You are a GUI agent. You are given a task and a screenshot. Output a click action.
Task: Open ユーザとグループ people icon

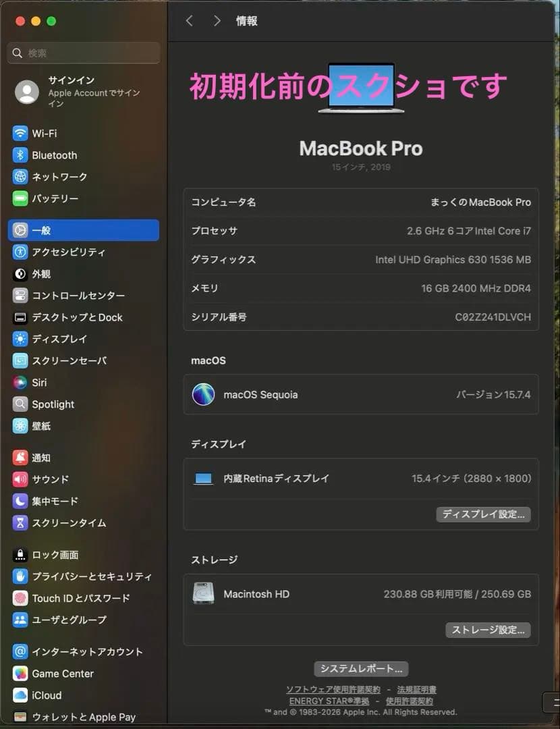[20, 620]
